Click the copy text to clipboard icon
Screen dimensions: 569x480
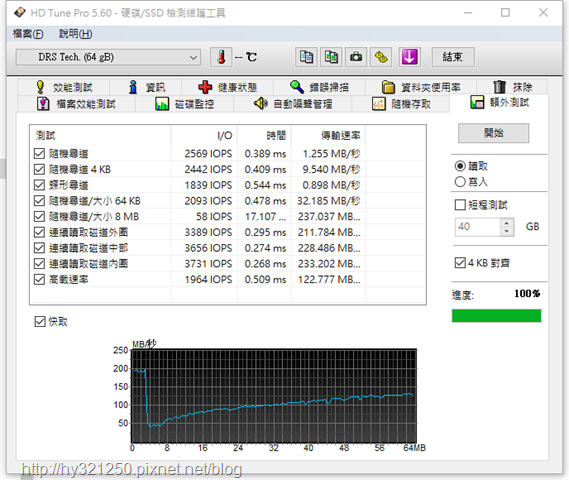coord(306,57)
